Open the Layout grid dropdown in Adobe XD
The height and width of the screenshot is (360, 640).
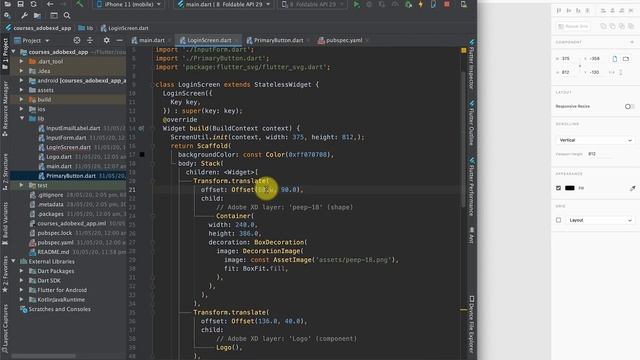600,220
